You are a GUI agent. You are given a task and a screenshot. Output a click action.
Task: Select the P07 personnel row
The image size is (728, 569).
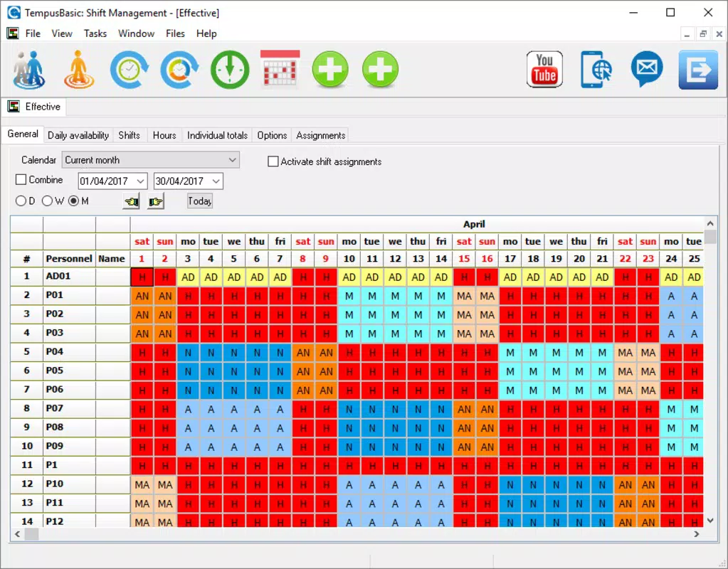70,408
